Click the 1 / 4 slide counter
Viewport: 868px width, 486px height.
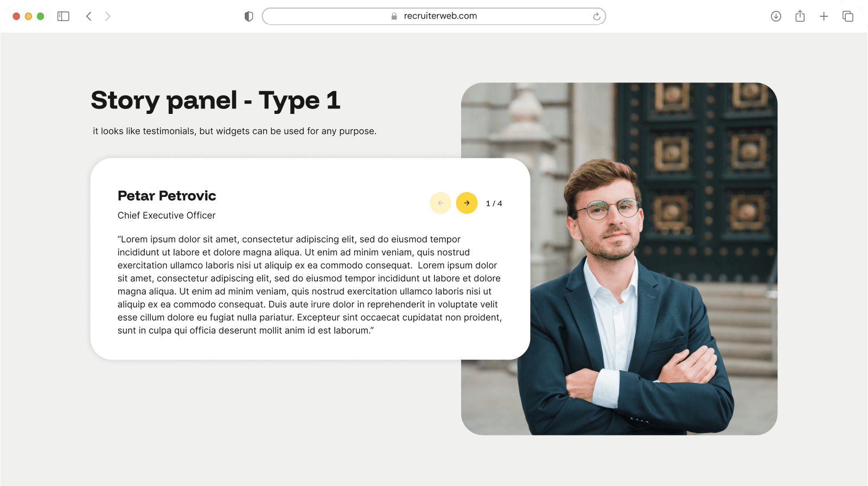pyautogui.click(x=494, y=203)
